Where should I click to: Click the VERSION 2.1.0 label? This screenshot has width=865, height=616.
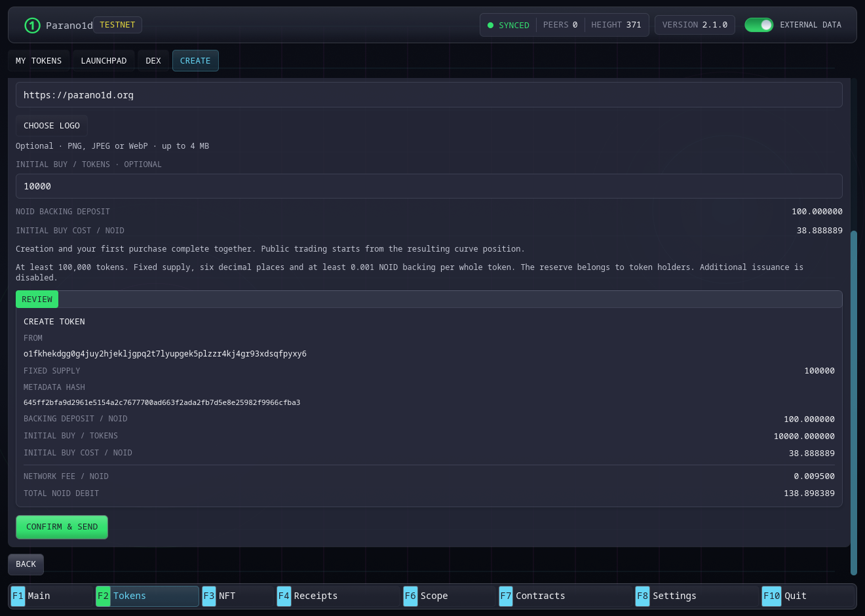tap(695, 25)
